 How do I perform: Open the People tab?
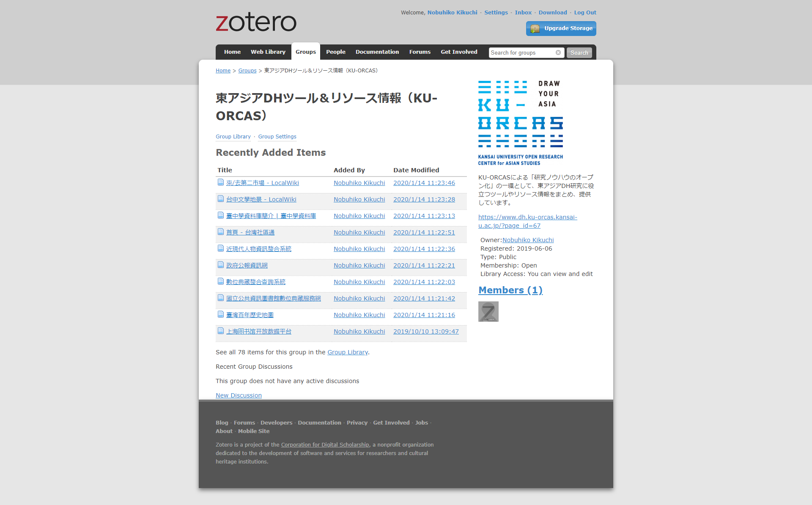pos(336,52)
